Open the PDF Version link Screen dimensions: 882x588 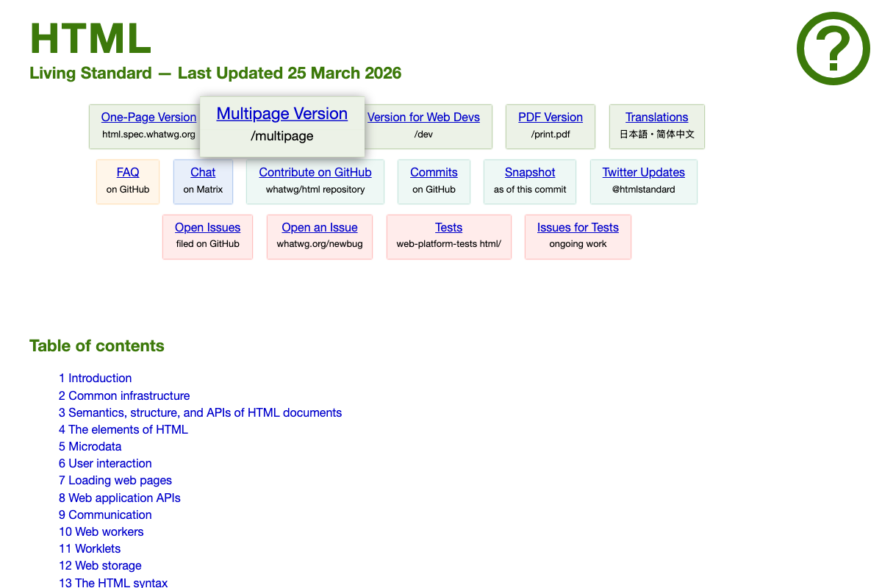(551, 117)
